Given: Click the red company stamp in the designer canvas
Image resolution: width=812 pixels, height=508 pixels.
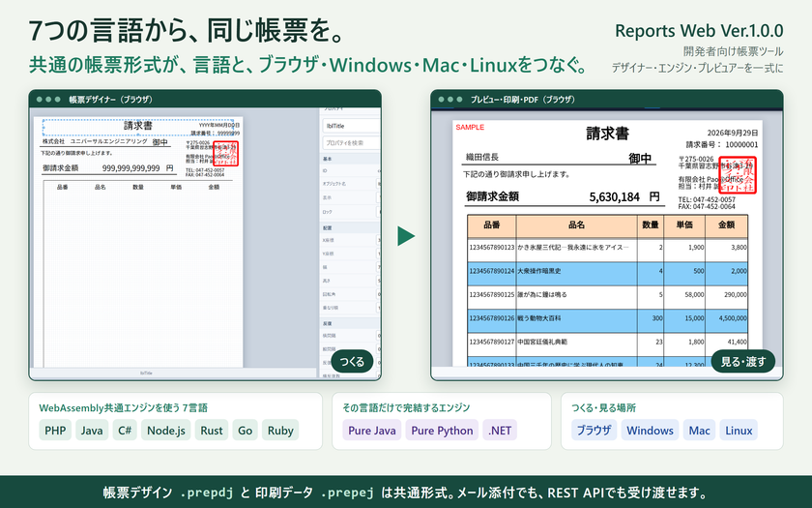Looking at the screenshot, I should coord(226,154).
